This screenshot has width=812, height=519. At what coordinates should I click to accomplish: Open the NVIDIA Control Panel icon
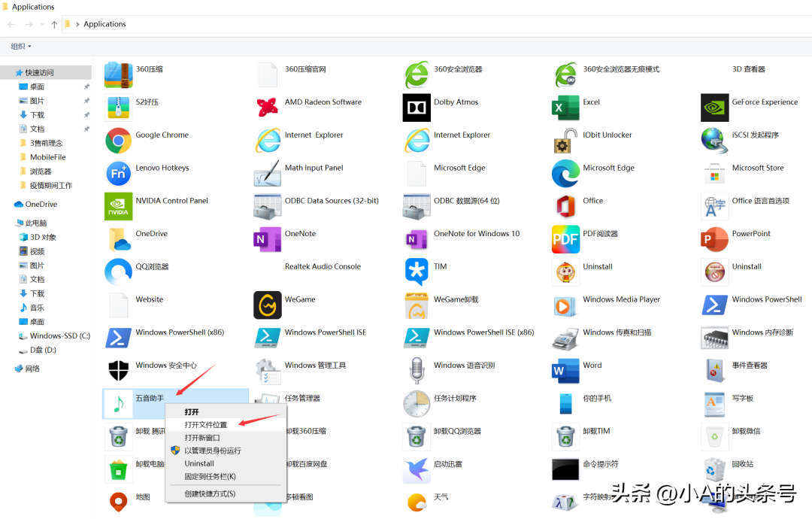point(119,206)
